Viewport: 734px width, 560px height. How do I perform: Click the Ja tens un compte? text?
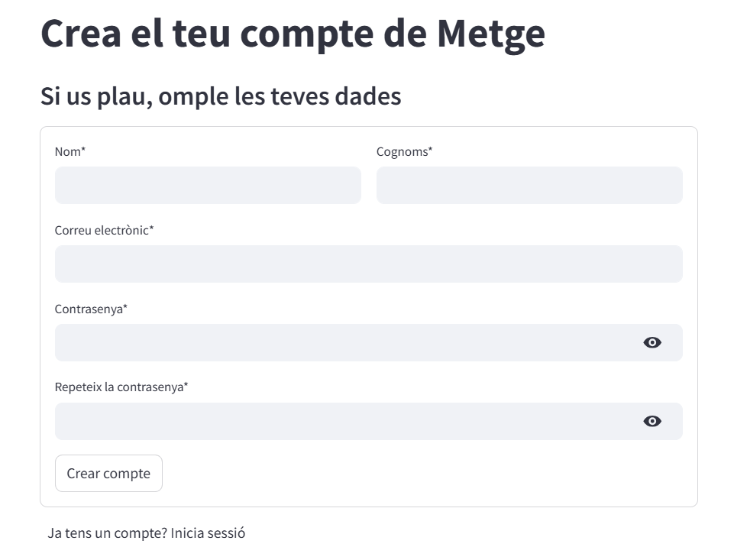click(x=107, y=533)
